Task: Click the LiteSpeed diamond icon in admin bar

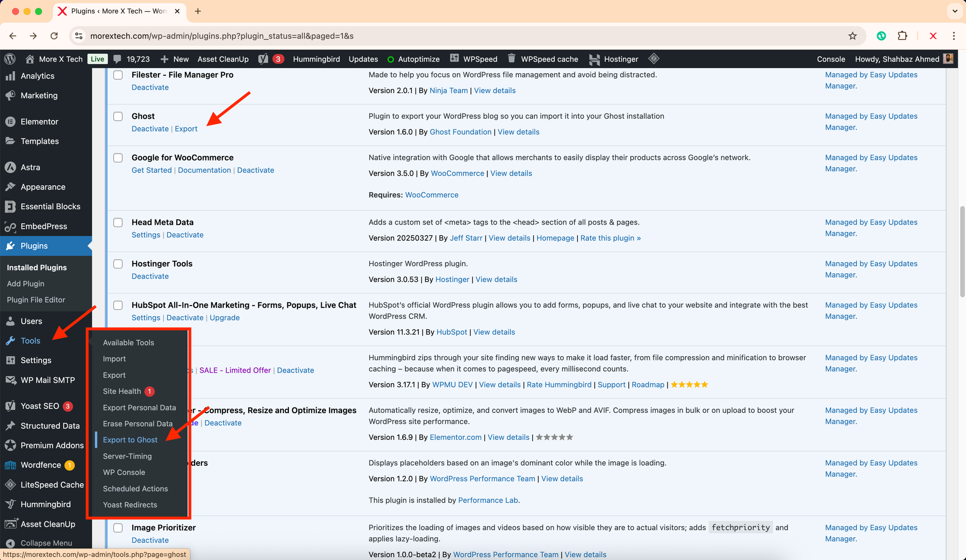Action: pos(653,59)
